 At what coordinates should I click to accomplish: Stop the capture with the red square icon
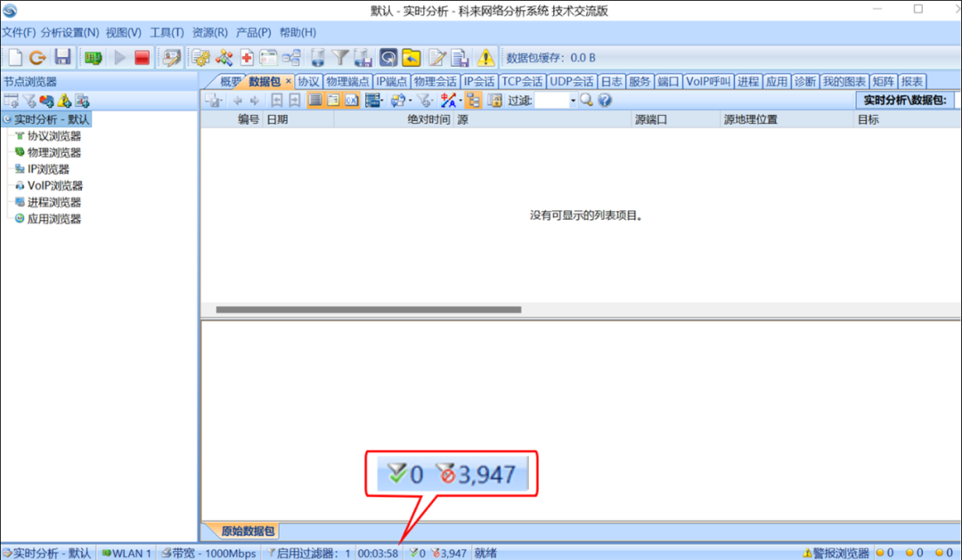coord(143,57)
